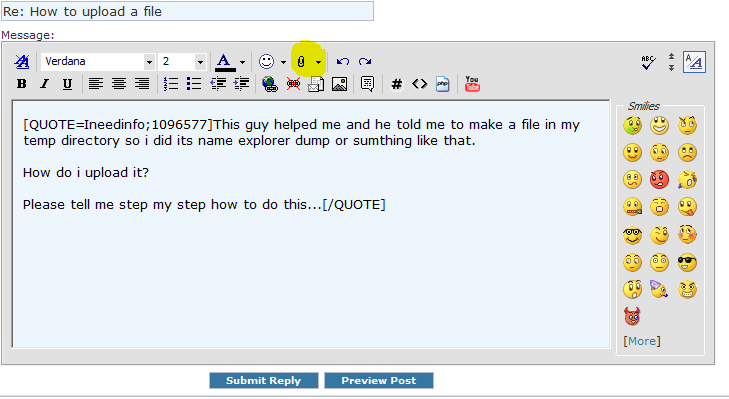Click the editor size up/down arrows
Image resolution: width=729 pixels, height=399 pixels.
[x=671, y=62]
